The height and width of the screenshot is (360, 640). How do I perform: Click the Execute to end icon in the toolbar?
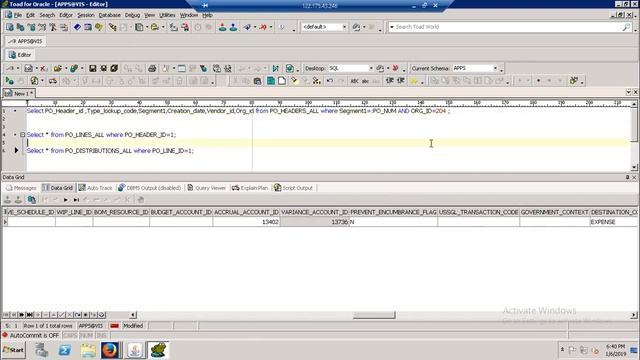tap(276, 69)
